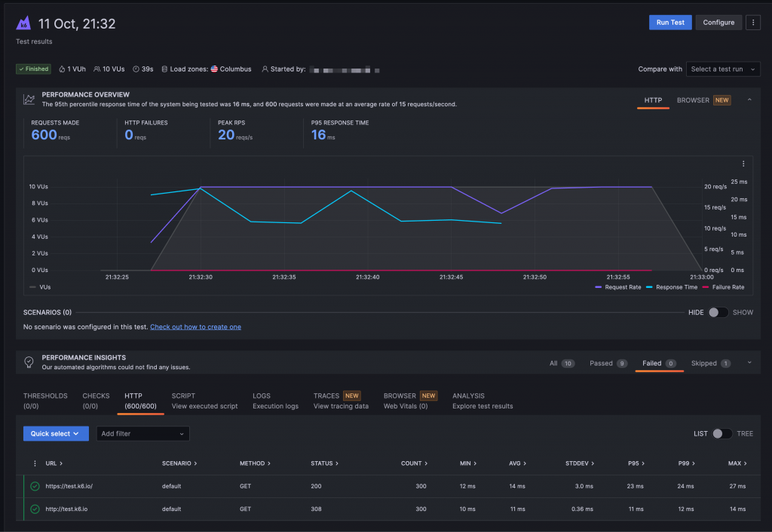
Task: Open the three-dot menu beside Configure
Action: click(752, 23)
